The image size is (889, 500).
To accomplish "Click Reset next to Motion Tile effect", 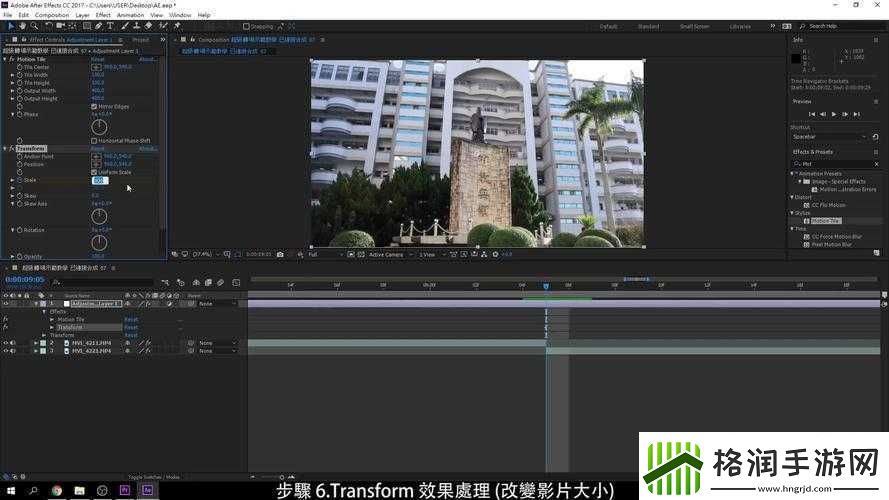I will 98,60.
